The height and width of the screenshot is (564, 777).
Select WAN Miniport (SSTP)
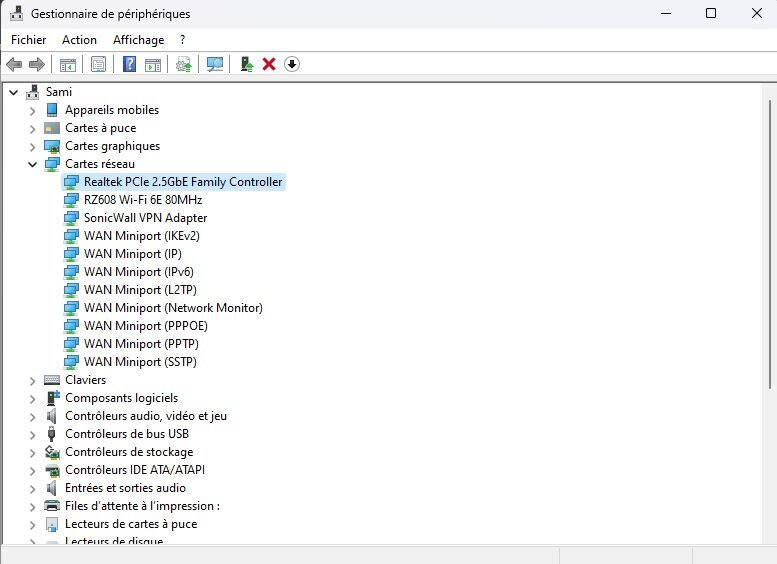pyautogui.click(x=140, y=362)
